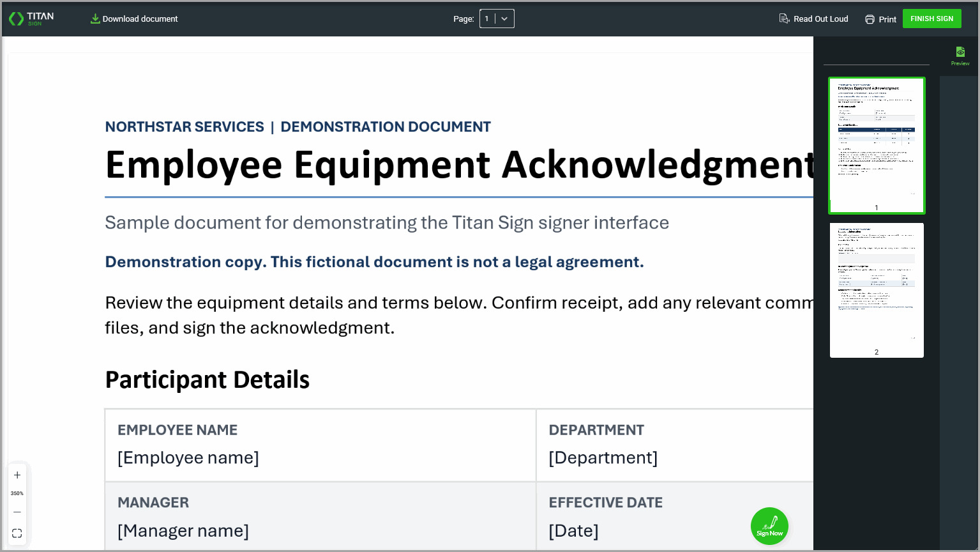
Task: Open the Page number dropdown
Action: (497, 19)
